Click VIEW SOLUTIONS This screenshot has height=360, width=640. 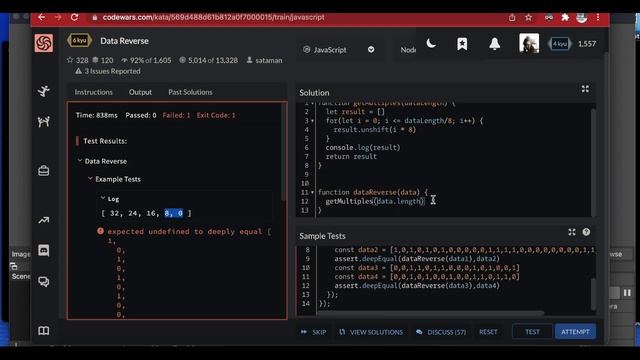(x=371, y=332)
